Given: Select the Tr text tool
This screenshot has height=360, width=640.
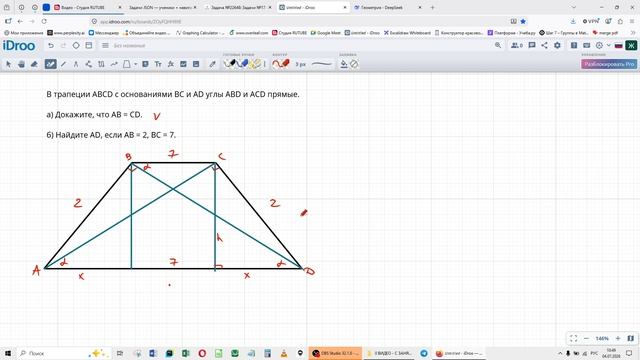Looking at the screenshot, I should click(158, 64).
